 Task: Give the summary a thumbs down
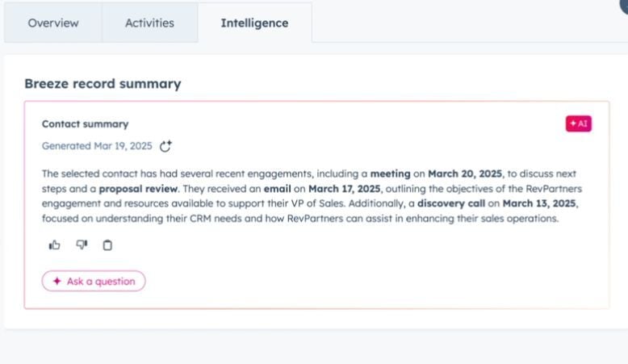[82, 245]
